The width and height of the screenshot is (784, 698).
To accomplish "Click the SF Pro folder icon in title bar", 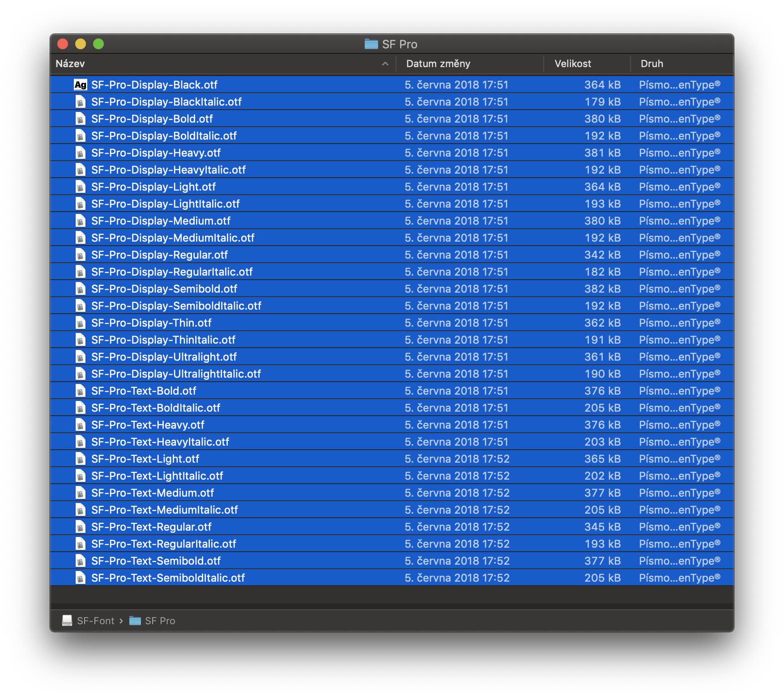I will (x=371, y=44).
